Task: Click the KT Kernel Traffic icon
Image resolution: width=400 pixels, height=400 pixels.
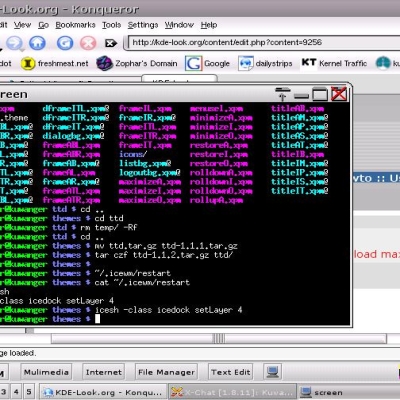Action: point(309,62)
